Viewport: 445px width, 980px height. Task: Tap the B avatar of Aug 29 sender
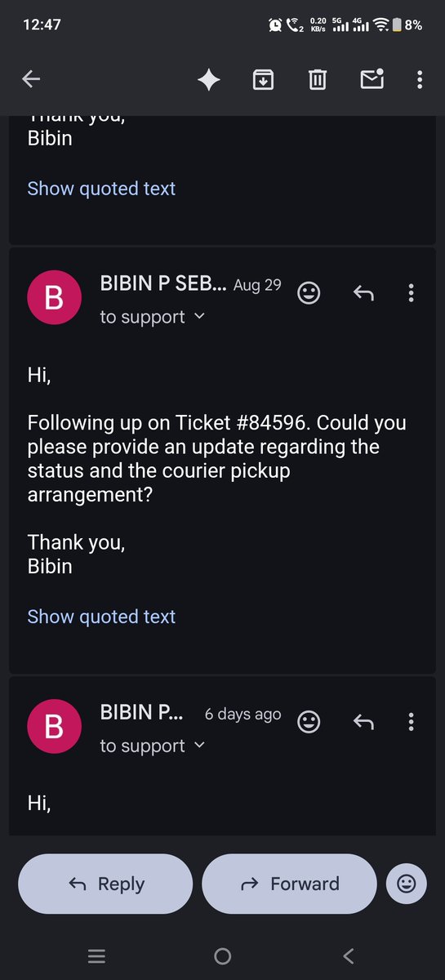[54, 298]
